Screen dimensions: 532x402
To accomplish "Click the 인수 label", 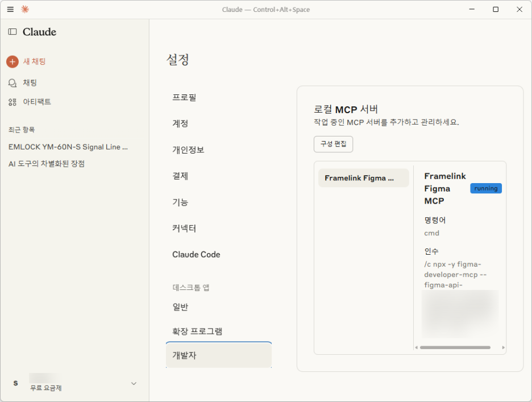I will 431,251.
